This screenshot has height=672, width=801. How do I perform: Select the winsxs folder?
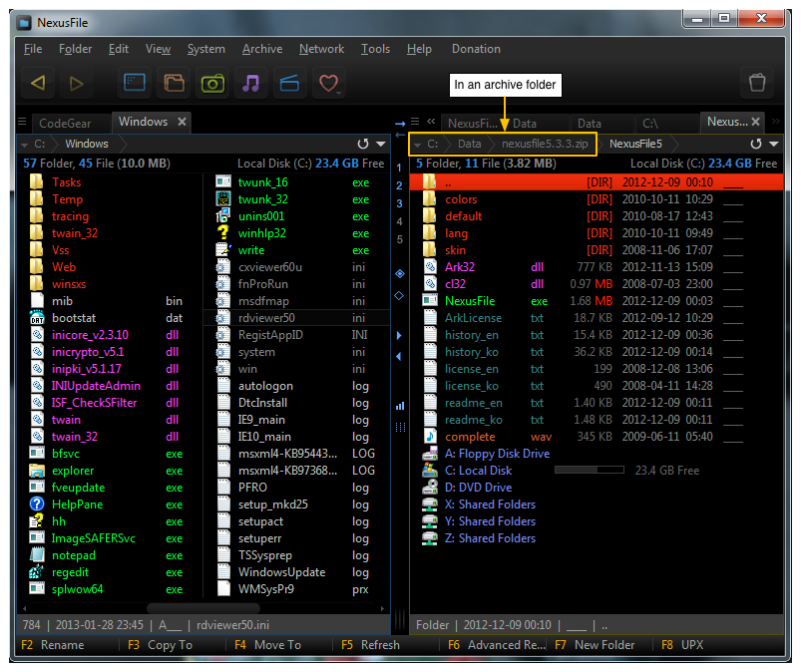[110, 284]
